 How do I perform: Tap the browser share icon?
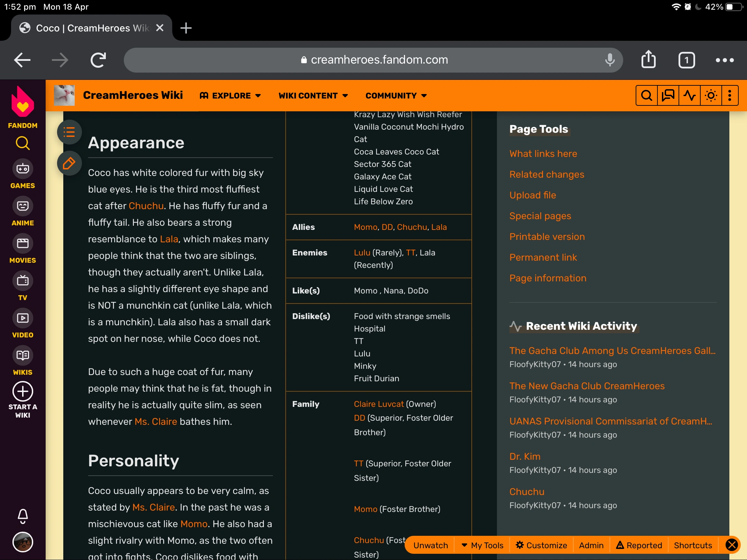[648, 60]
